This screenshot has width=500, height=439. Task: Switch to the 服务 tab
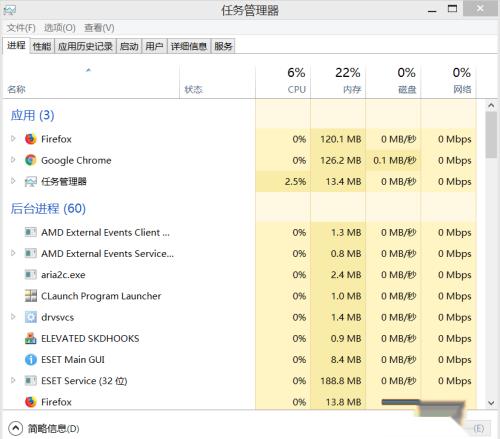pos(223,46)
